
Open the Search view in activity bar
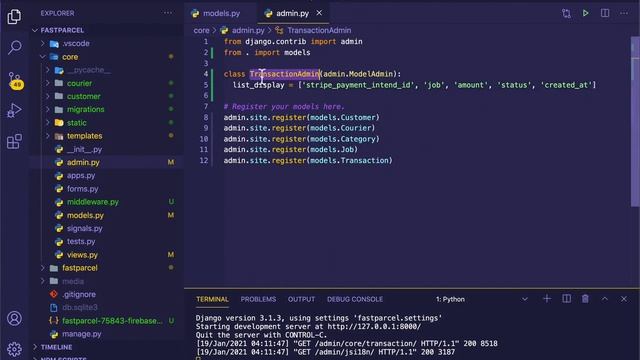(x=14, y=47)
